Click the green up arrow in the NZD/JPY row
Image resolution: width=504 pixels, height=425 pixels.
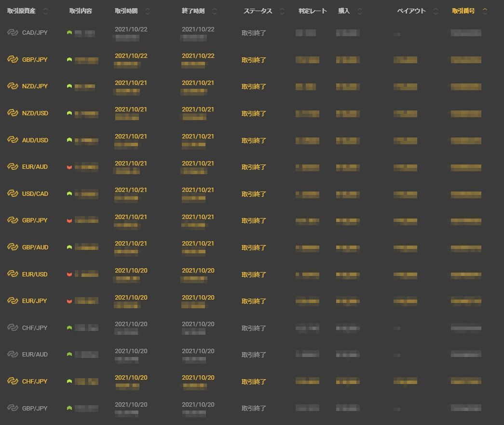pyautogui.click(x=69, y=86)
